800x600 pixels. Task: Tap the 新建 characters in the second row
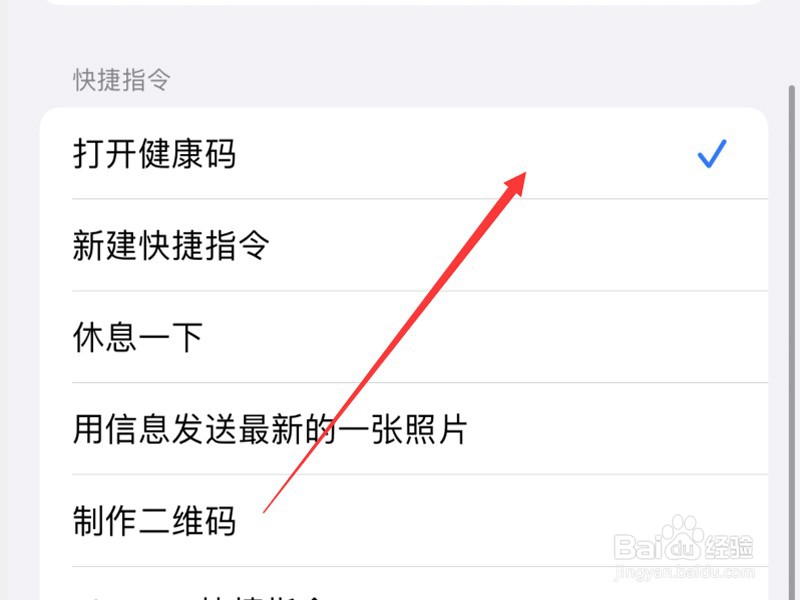[105, 245]
